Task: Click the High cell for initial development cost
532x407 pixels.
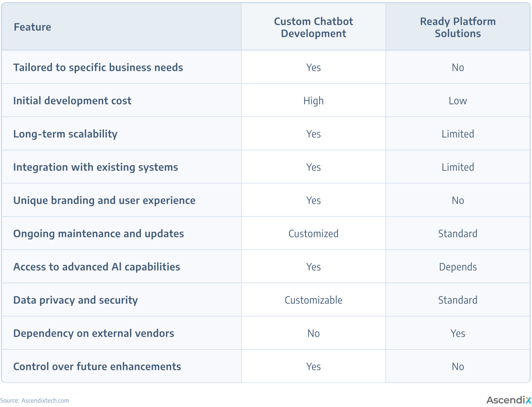Action: (314, 101)
